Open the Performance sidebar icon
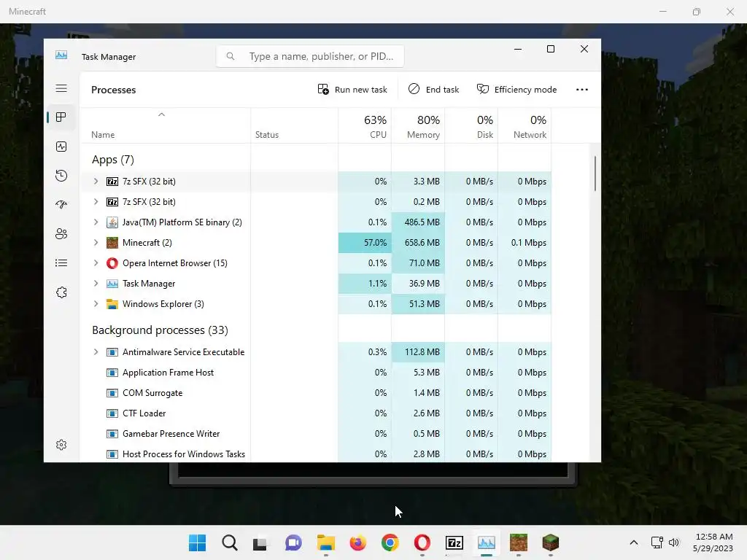Viewport: 747px width, 560px height. 61,147
